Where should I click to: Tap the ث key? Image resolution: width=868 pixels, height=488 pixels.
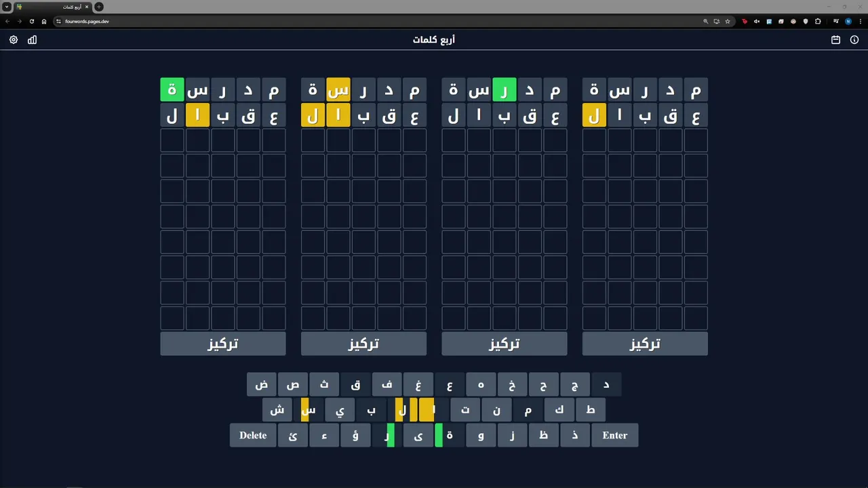coord(324,384)
